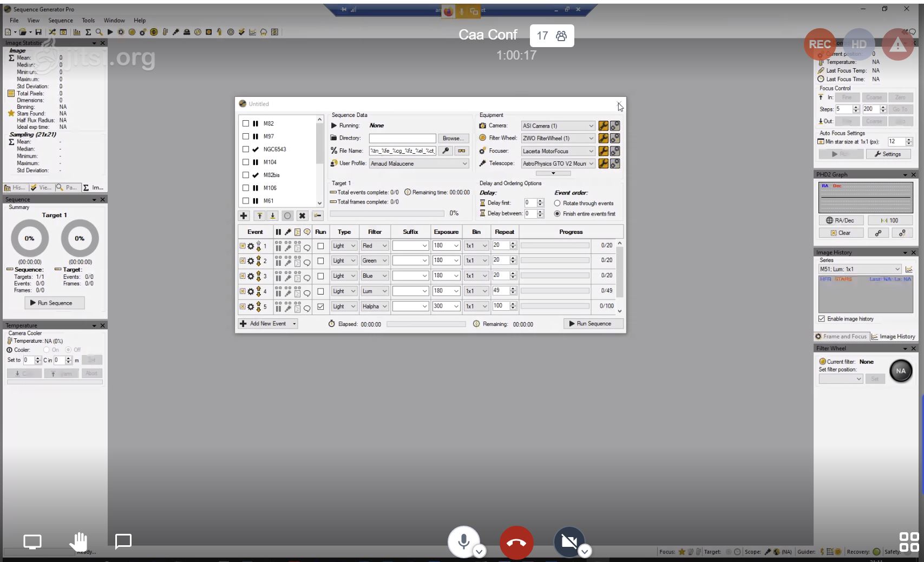Open event 3 gear options icon
924x562 pixels.
click(x=251, y=276)
